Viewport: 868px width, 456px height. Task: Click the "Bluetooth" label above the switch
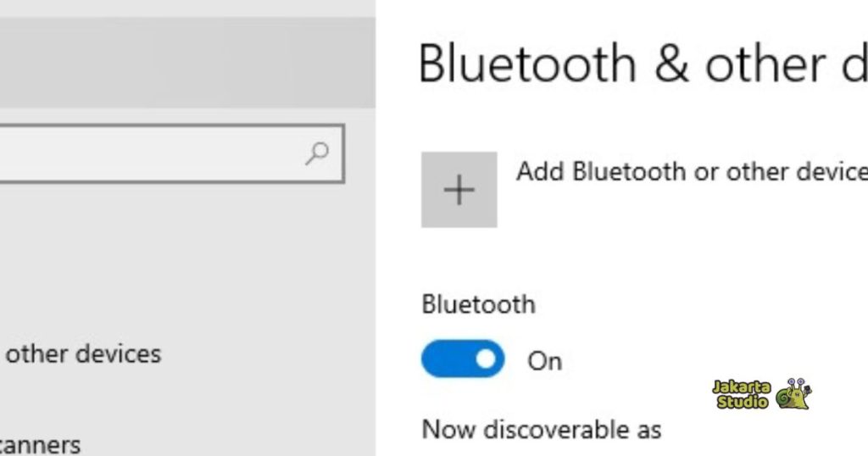[x=478, y=304]
